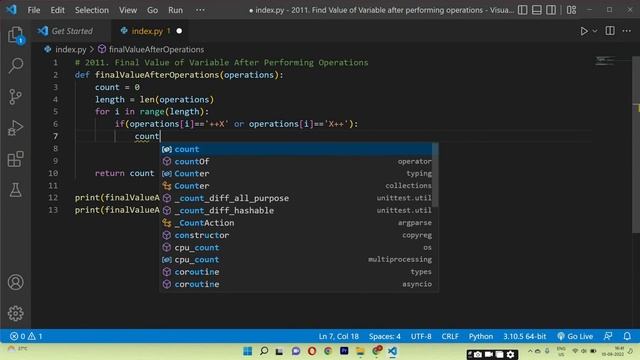Select 'coroutine' asyncio suggestion
Viewport: 640px width, 360px height.
pyautogui.click(x=296, y=284)
